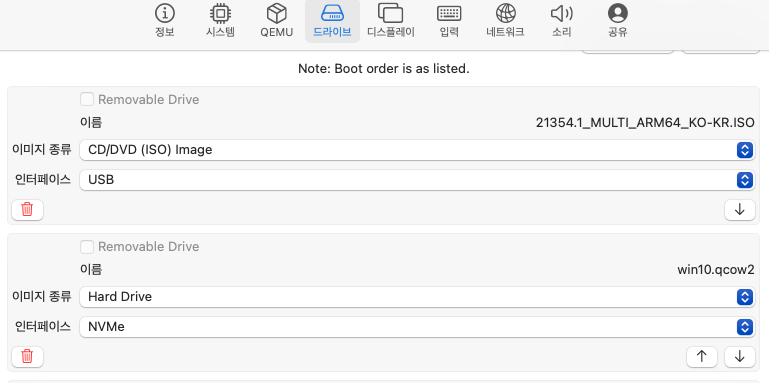The image size is (769, 383).
Task: Open the 네트워크 tab
Action: (506, 21)
